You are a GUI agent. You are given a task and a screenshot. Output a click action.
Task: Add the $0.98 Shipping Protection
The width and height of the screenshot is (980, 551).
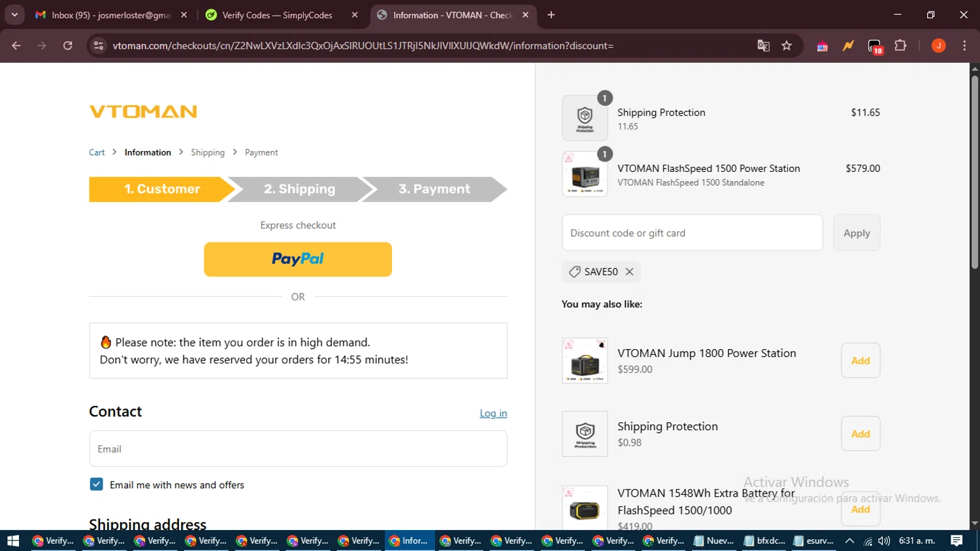(860, 433)
